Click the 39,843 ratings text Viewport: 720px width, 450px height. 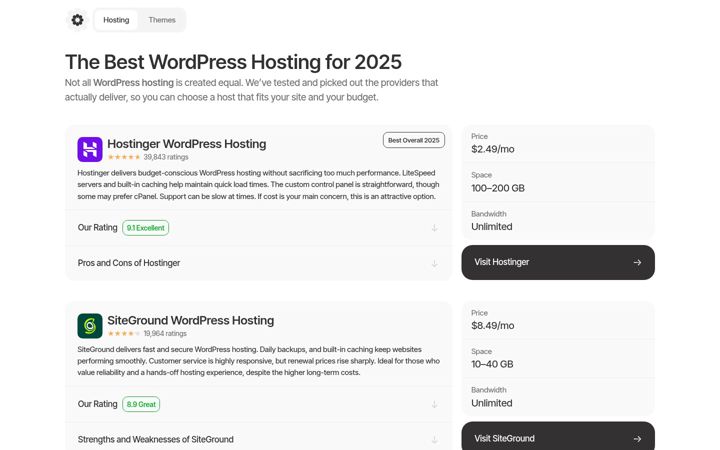[x=166, y=157]
